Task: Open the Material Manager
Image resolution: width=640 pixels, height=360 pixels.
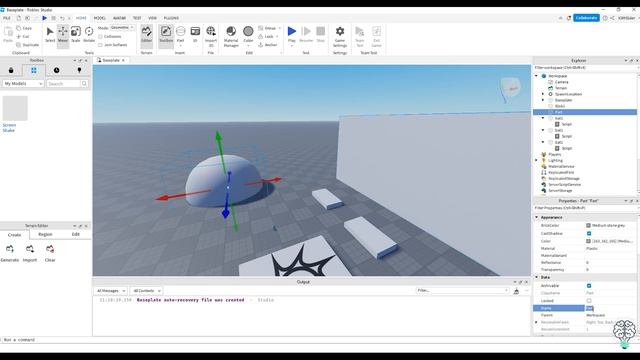Action: 231,36
